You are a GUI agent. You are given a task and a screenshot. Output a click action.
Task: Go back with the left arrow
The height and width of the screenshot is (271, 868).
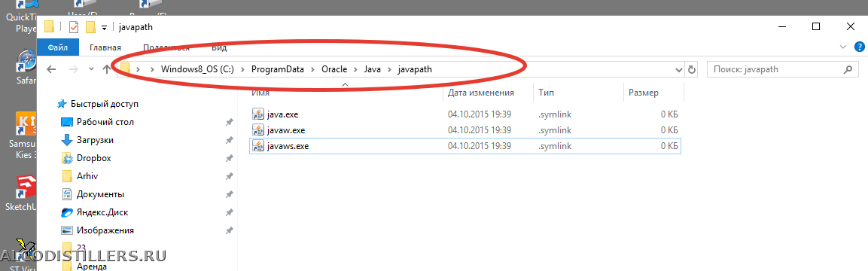(51, 69)
